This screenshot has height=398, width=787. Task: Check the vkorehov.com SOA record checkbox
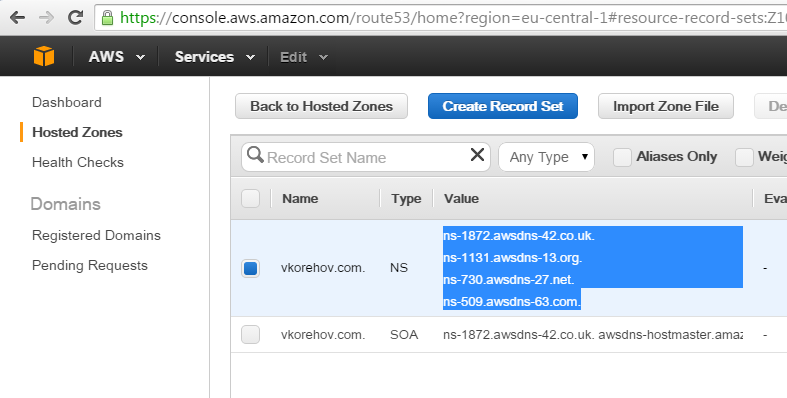(250, 335)
